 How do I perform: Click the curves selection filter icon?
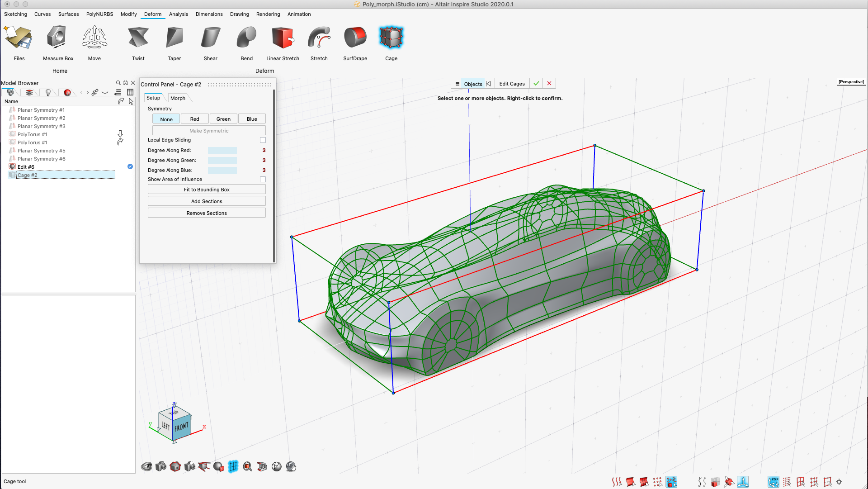(617, 482)
